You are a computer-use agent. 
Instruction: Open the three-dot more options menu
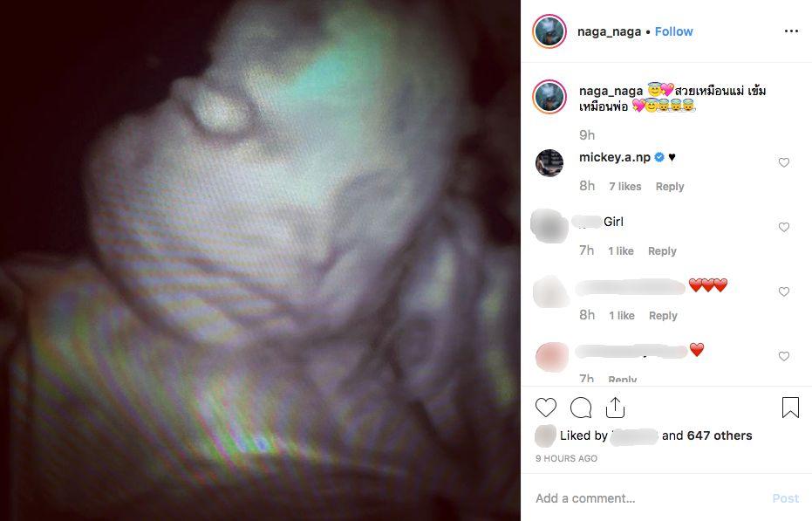791,31
